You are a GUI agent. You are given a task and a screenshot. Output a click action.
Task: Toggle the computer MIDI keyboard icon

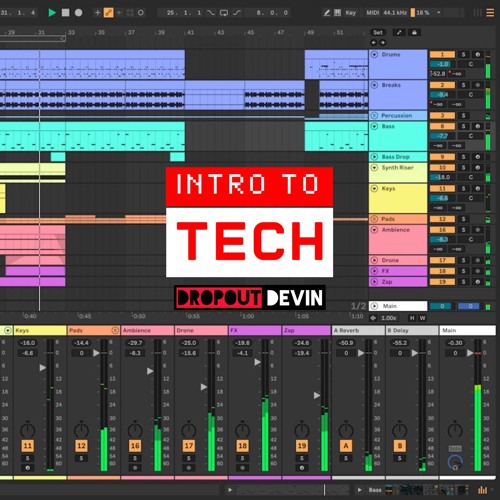pos(338,13)
